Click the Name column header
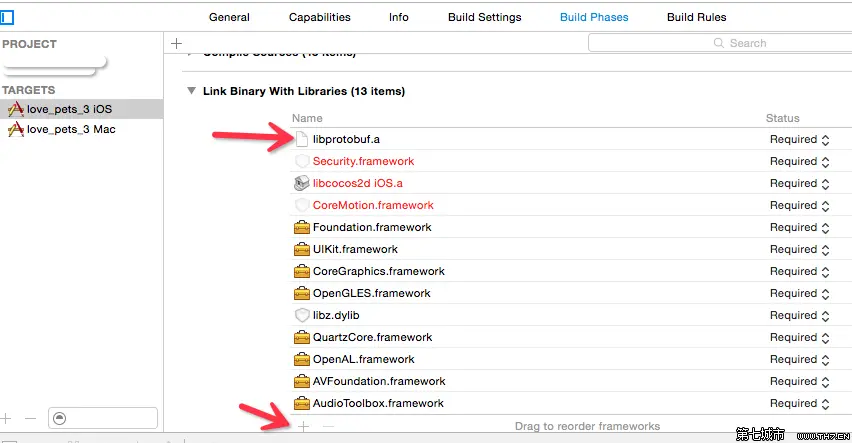The image size is (852, 443). 307,118
